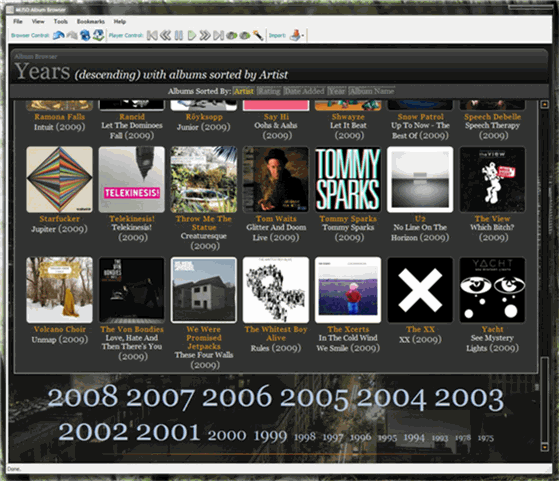The image size is (559, 481).
Task: Open The Whitest Boy Alive Rules cover
Action: click(276, 290)
